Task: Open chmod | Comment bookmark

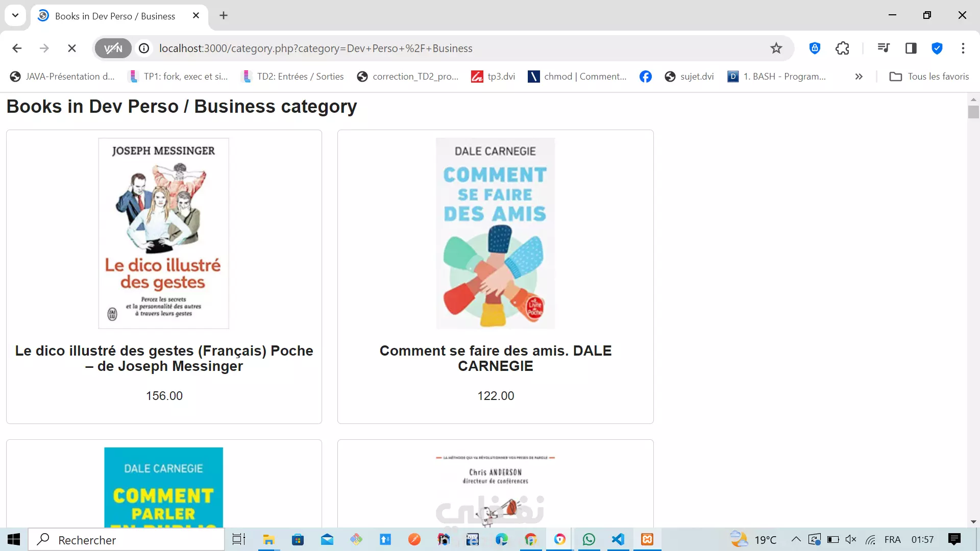Action: 577,77
